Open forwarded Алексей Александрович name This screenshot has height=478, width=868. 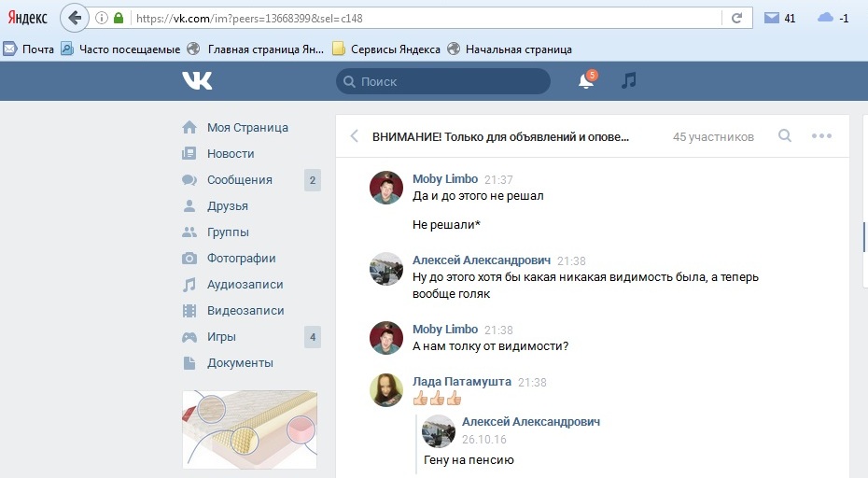[x=531, y=421]
